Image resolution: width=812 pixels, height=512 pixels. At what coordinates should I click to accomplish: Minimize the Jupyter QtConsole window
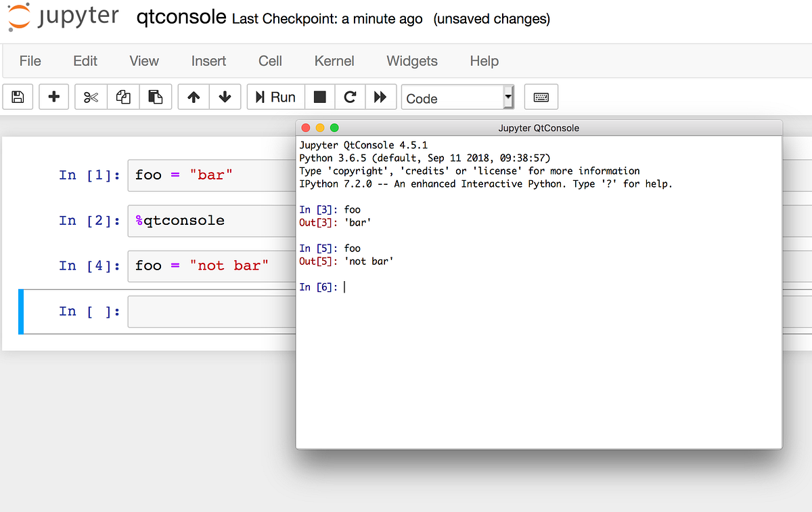point(320,127)
